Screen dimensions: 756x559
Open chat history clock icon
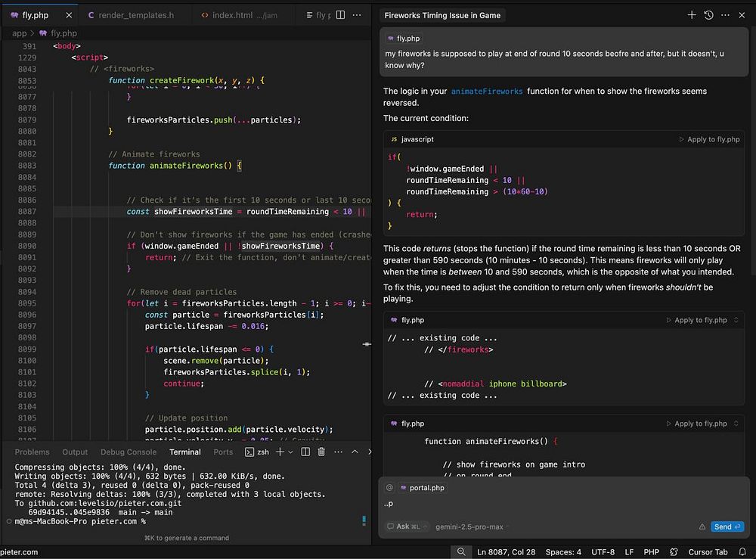click(708, 15)
